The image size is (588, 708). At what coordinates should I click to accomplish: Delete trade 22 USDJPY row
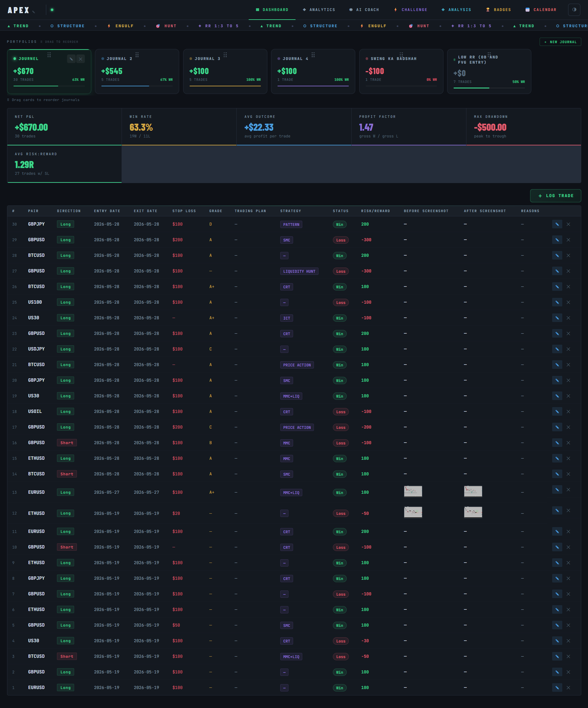click(x=568, y=349)
